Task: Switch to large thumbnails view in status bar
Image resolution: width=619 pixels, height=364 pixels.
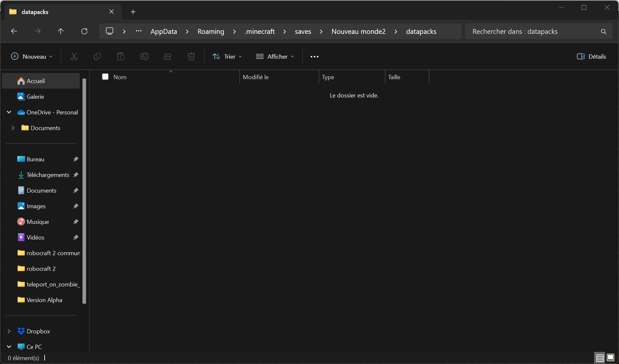Action: [611, 357]
